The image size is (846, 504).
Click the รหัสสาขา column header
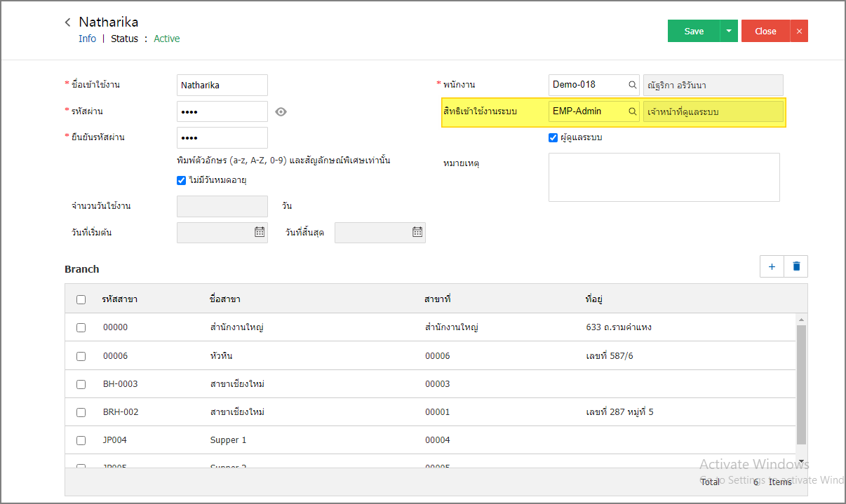click(x=119, y=299)
